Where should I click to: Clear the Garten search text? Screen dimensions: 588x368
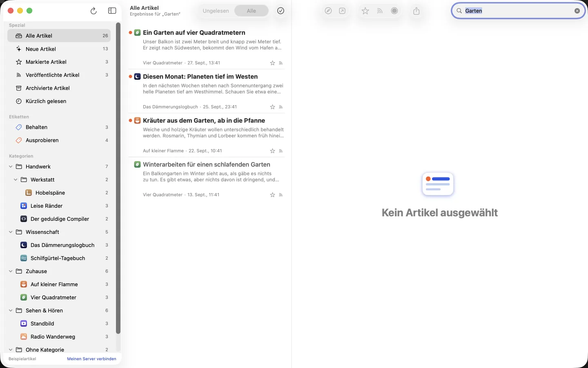577,11
